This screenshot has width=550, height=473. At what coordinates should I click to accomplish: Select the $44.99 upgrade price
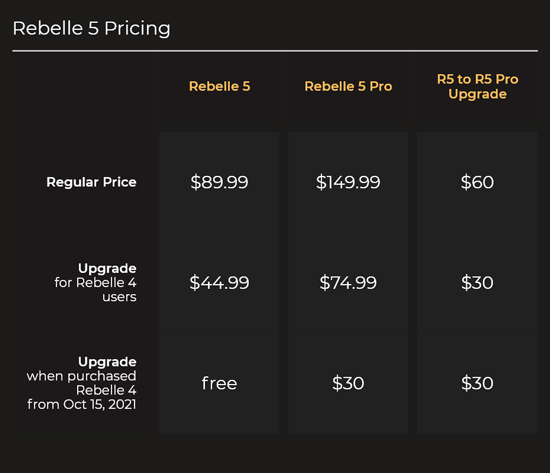coord(219,282)
